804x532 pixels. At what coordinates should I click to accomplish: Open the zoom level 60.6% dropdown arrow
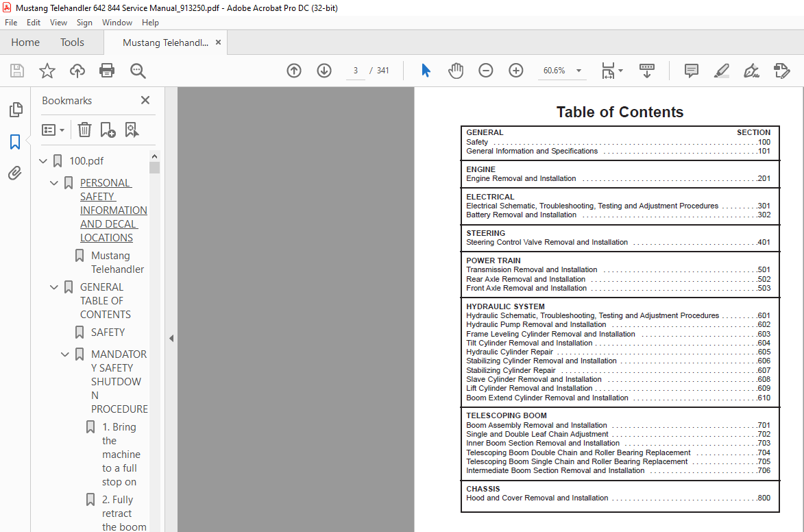tap(579, 71)
